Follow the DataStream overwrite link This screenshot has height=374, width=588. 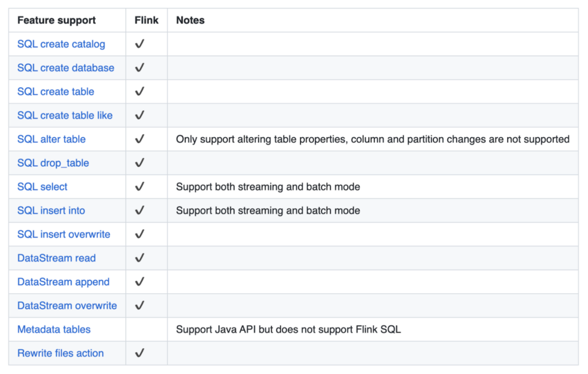67,306
